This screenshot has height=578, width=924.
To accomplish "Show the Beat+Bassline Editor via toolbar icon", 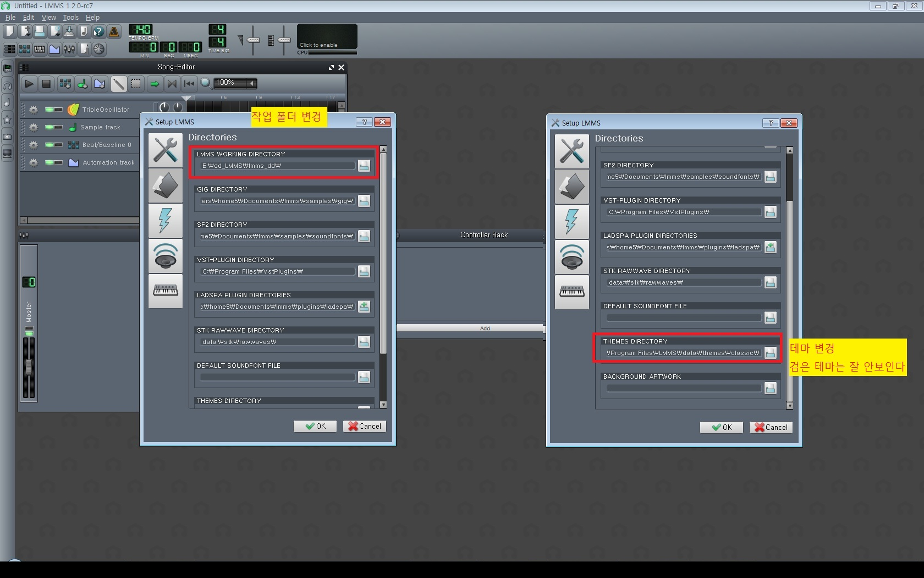I will (x=25, y=49).
